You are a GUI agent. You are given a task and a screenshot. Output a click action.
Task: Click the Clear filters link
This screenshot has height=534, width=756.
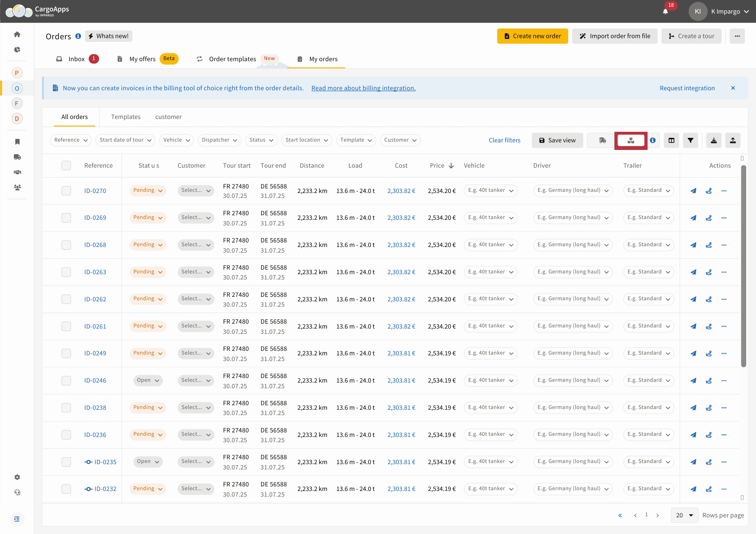coord(504,140)
